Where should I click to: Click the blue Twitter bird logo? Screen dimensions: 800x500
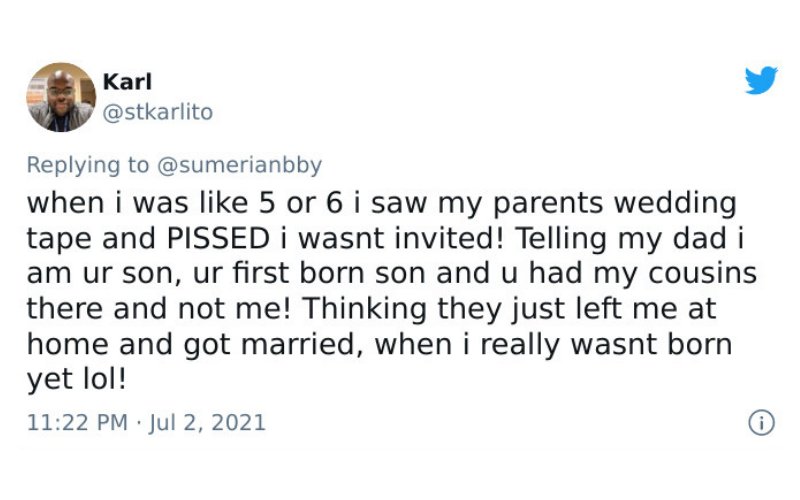(761, 80)
